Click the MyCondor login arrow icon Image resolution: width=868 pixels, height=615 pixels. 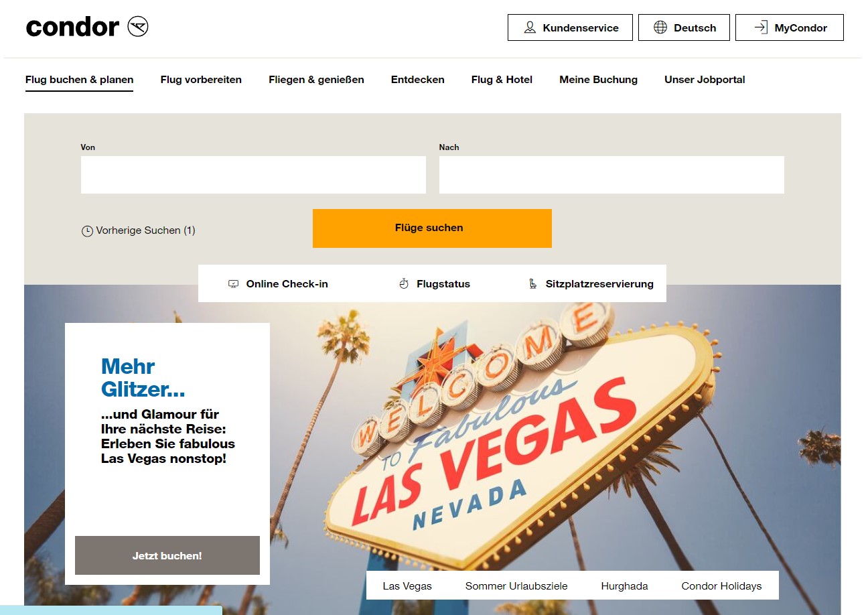pyautogui.click(x=761, y=27)
